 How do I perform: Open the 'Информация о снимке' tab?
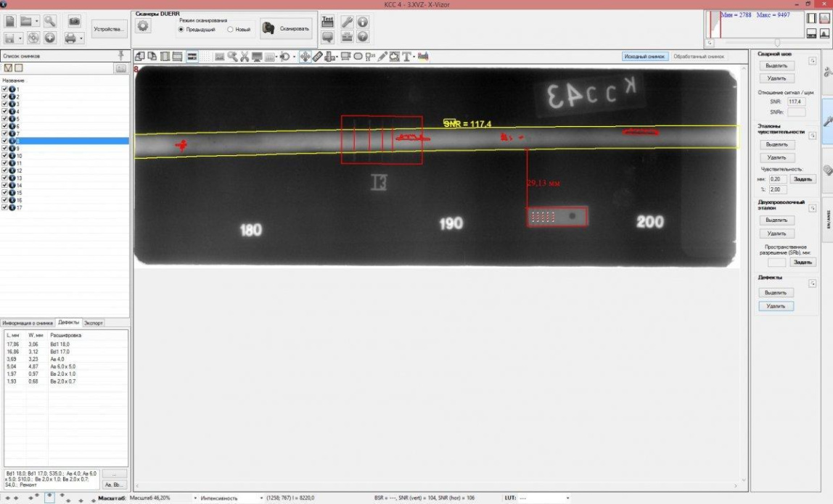click(x=28, y=322)
